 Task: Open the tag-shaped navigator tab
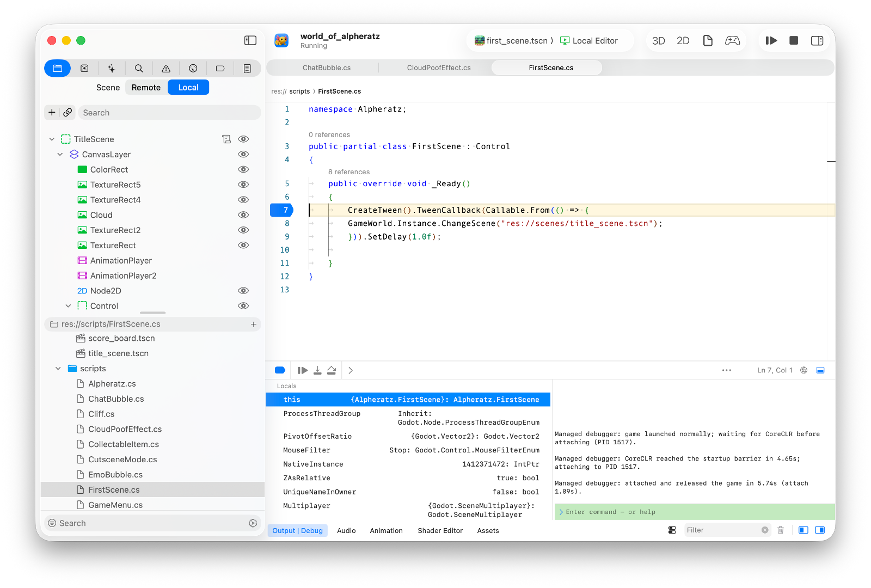(220, 68)
